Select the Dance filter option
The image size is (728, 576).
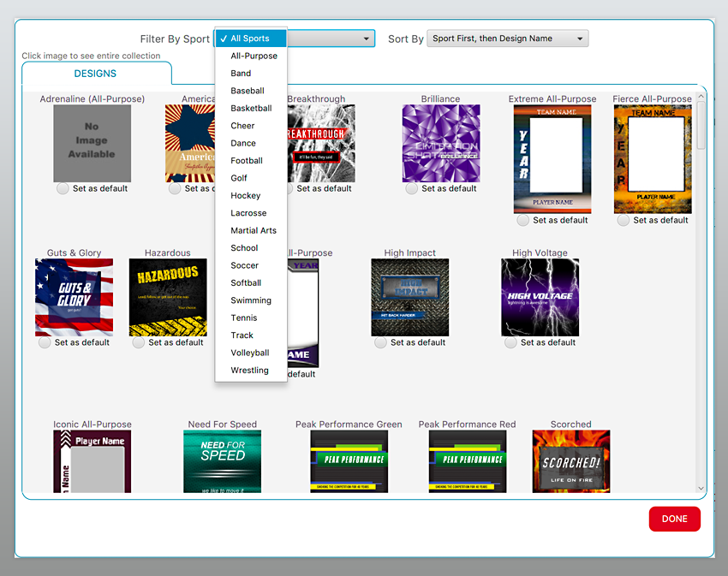click(251, 144)
